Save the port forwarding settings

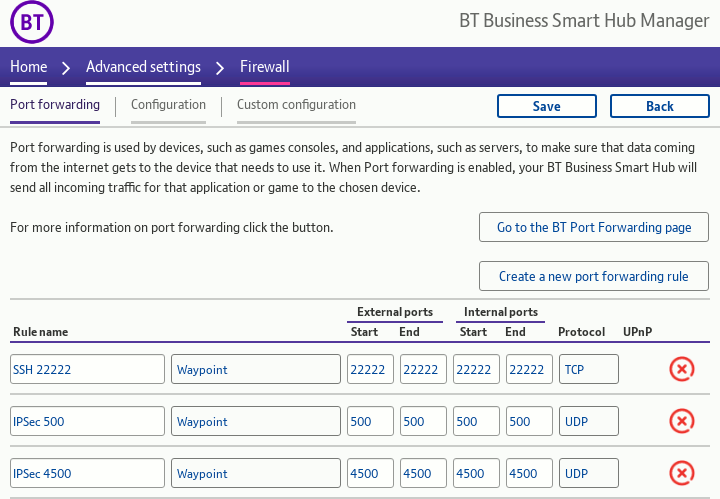pos(546,106)
